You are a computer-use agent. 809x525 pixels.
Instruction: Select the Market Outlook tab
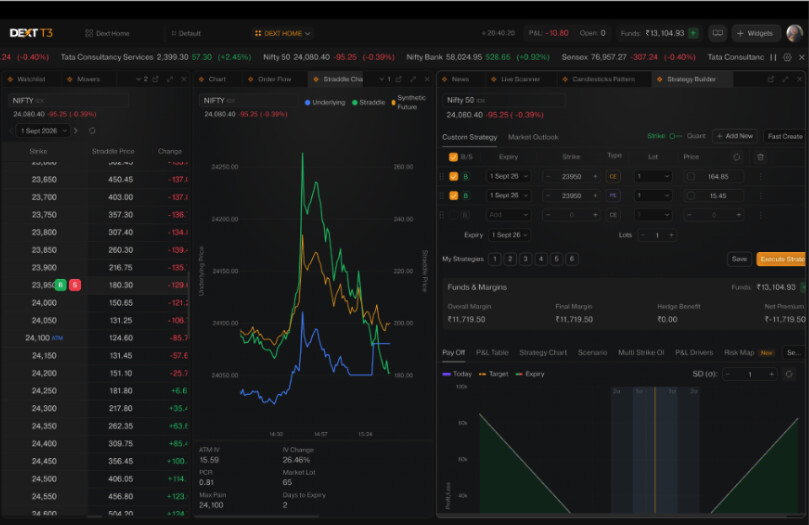(533, 137)
